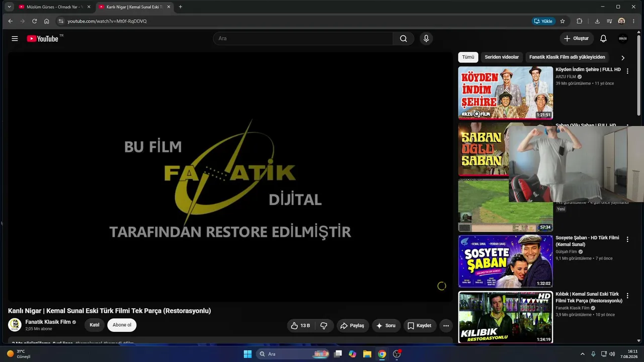Viewport: 644px width, 362px height.
Task: Open the Gülşah Film channel link
Action: [566, 252]
